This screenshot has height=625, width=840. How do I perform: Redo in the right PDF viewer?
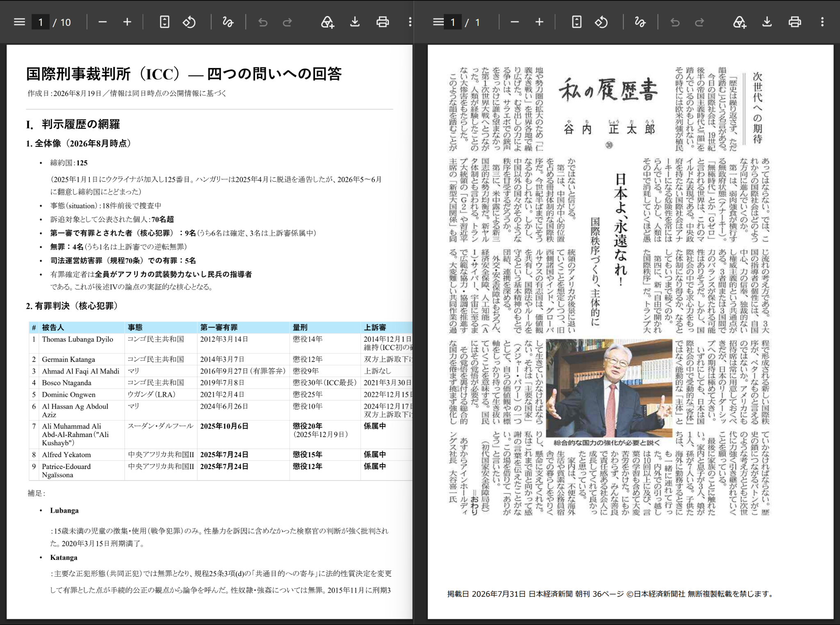point(700,22)
